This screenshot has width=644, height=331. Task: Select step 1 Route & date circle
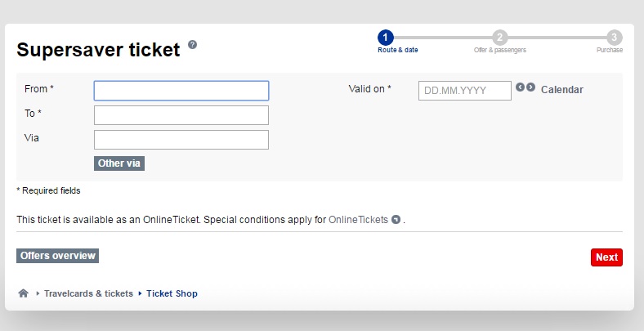pyautogui.click(x=385, y=38)
